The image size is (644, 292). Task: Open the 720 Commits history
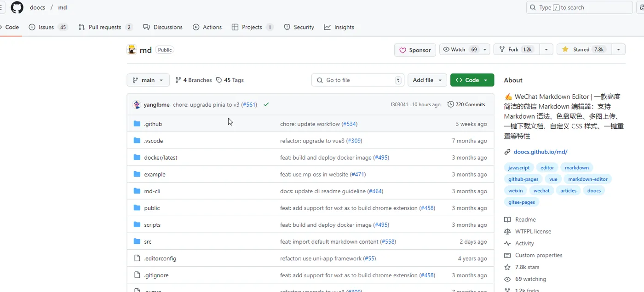[x=466, y=104]
